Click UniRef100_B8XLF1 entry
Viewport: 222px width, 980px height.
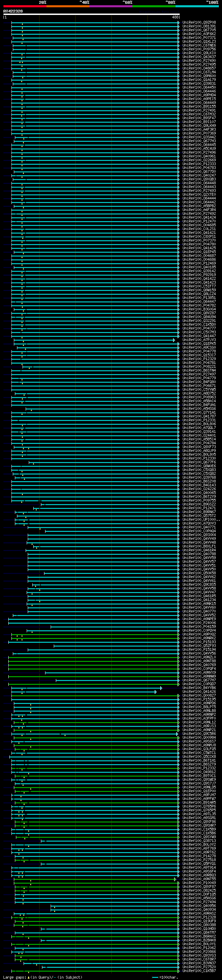coord(199,546)
